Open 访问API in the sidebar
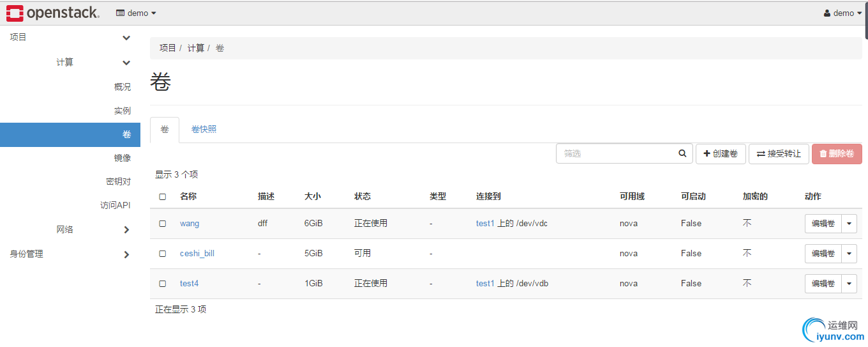The height and width of the screenshot is (347, 868). [115, 205]
